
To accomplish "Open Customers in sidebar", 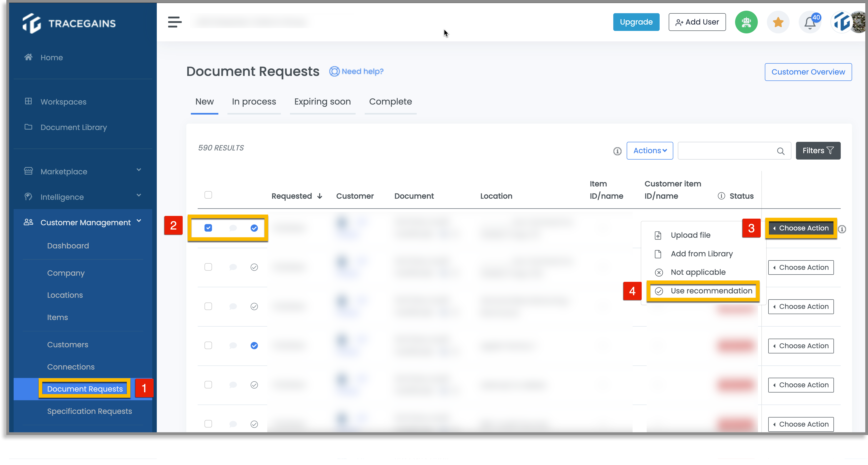I will click(67, 344).
